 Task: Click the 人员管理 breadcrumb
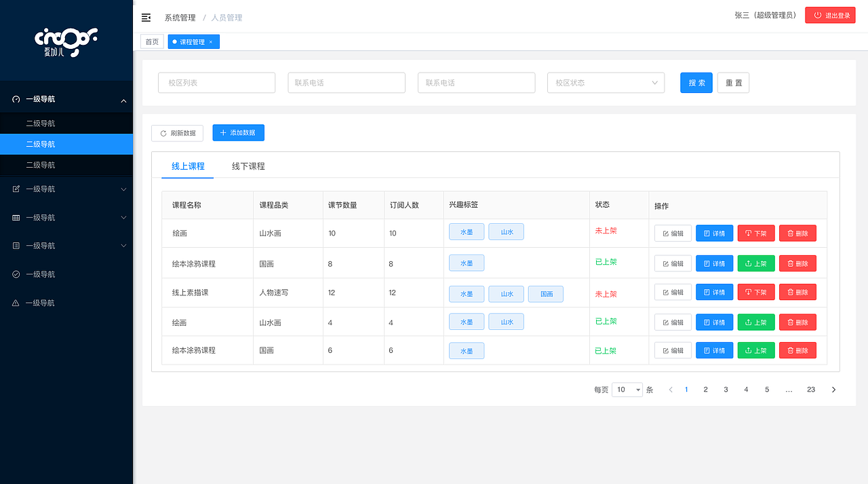tap(226, 18)
